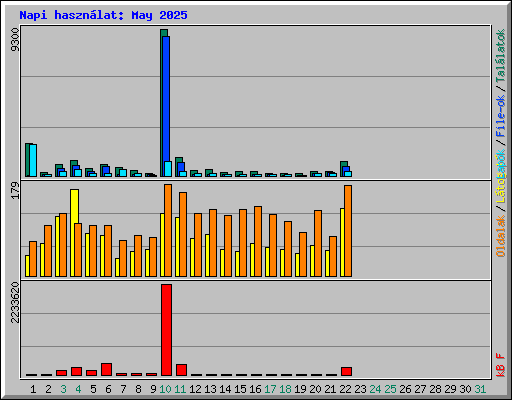Click day label '27' on the x-axis
This screenshot has width=512, height=400.
(x=421, y=389)
